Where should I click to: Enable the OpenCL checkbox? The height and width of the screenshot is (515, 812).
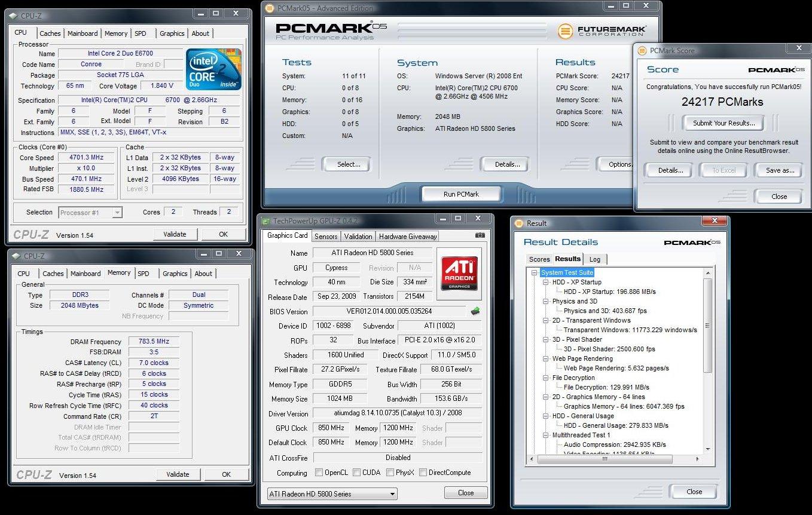319,473
